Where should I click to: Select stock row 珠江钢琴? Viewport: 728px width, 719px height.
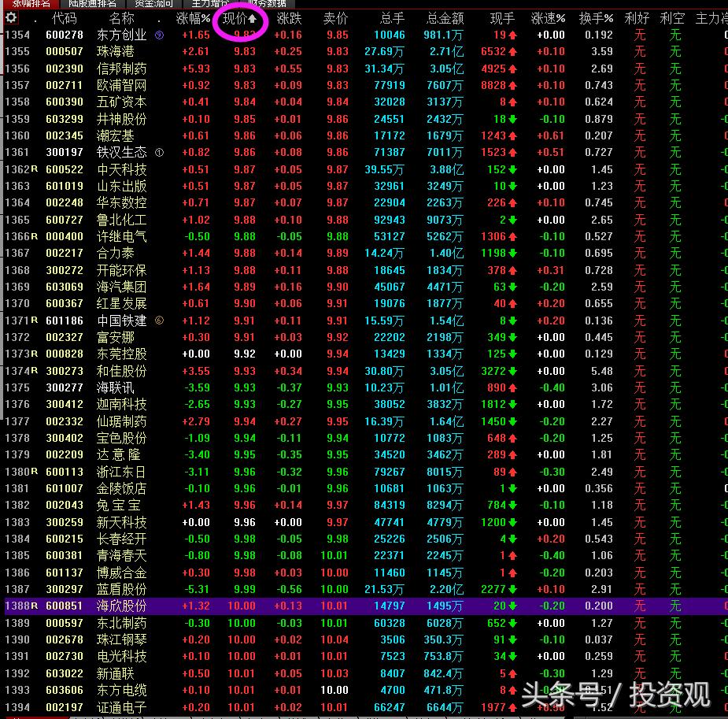(366, 639)
